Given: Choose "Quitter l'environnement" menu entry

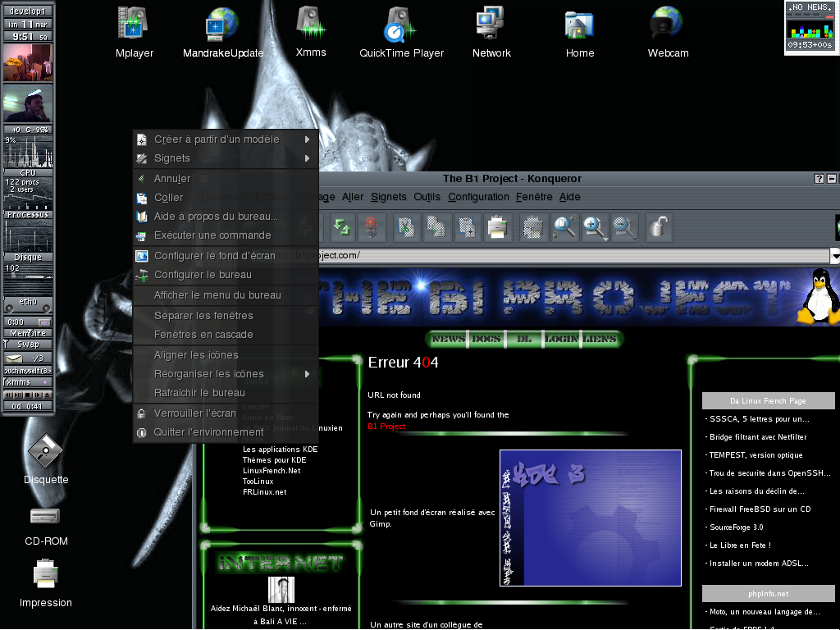Looking at the screenshot, I should 226,431.
